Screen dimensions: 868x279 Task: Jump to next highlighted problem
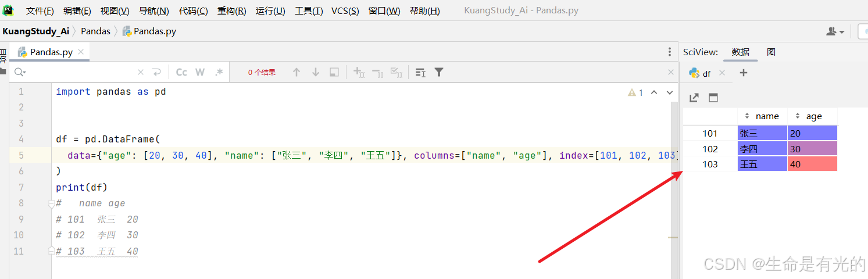(669, 92)
